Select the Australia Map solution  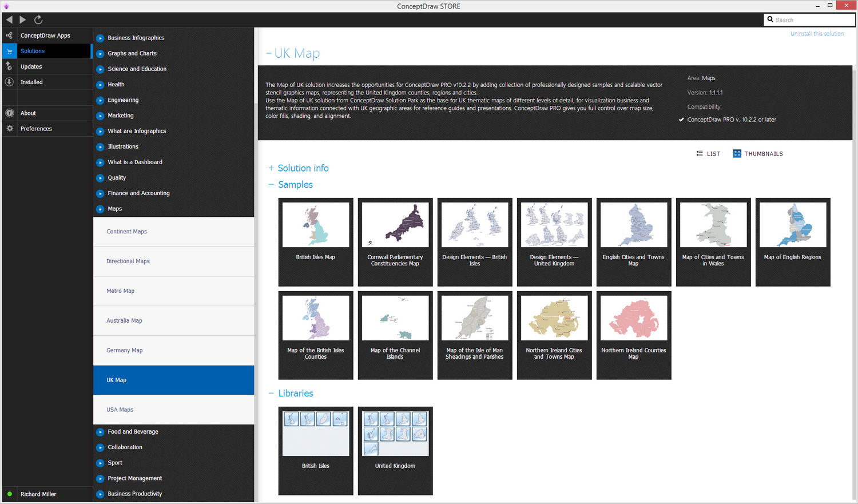pos(173,321)
